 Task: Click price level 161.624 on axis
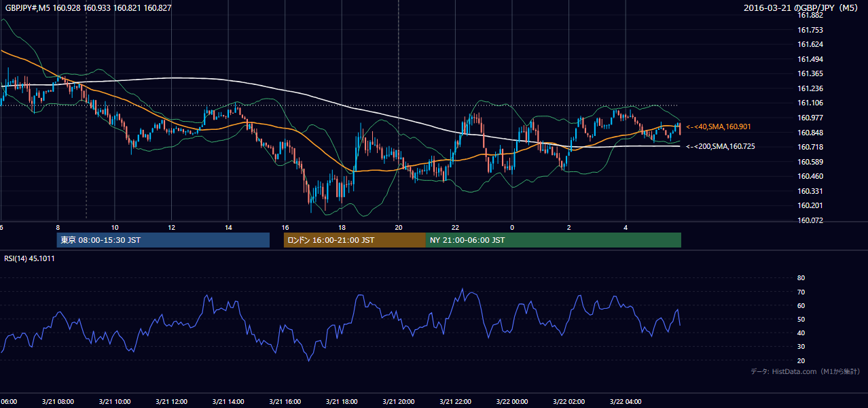[x=810, y=44]
